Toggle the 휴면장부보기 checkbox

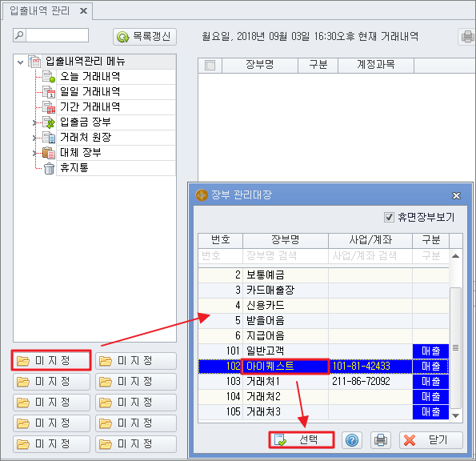[389, 217]
